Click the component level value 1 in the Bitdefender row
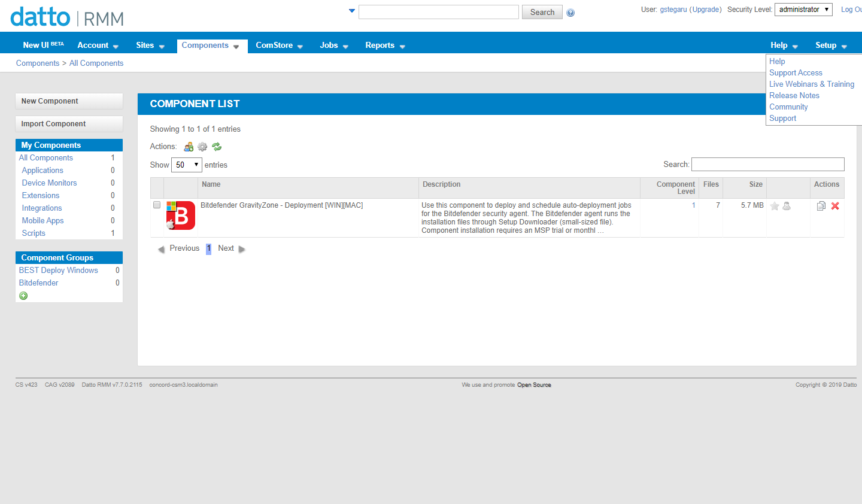 point(693,205)
